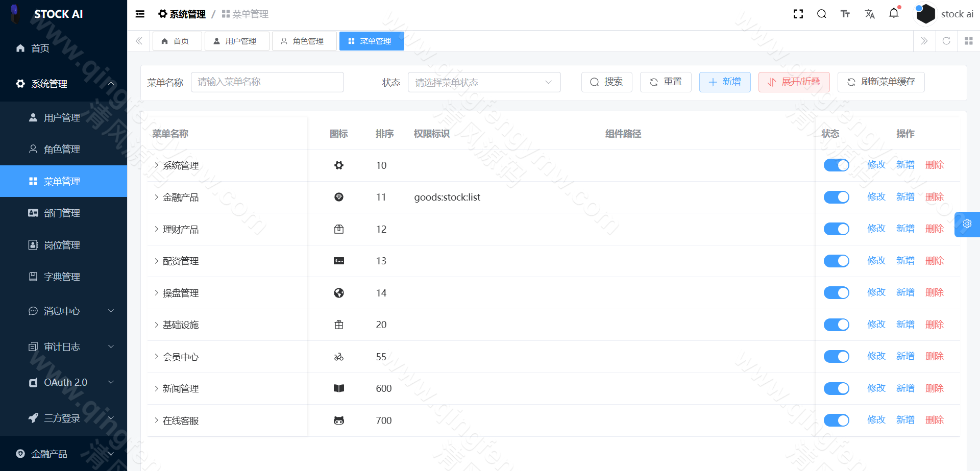Click the stock ai avatar image
The height and width of the screenshot is (471, 980).
click(925, 14)
